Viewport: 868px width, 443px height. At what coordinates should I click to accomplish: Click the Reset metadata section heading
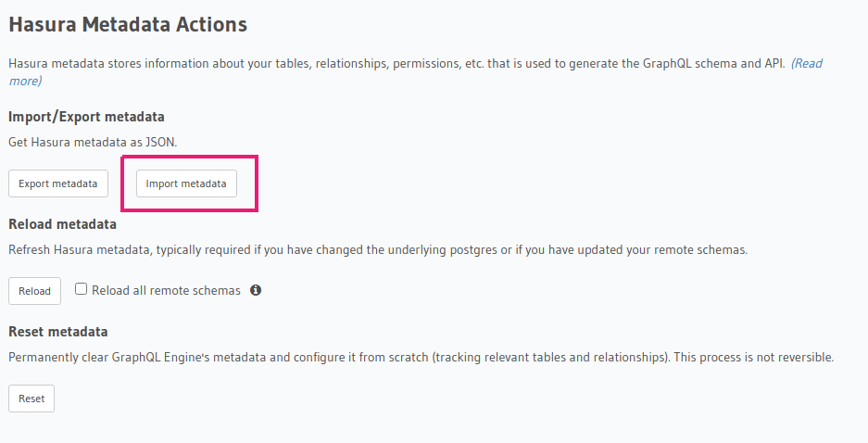57,332
